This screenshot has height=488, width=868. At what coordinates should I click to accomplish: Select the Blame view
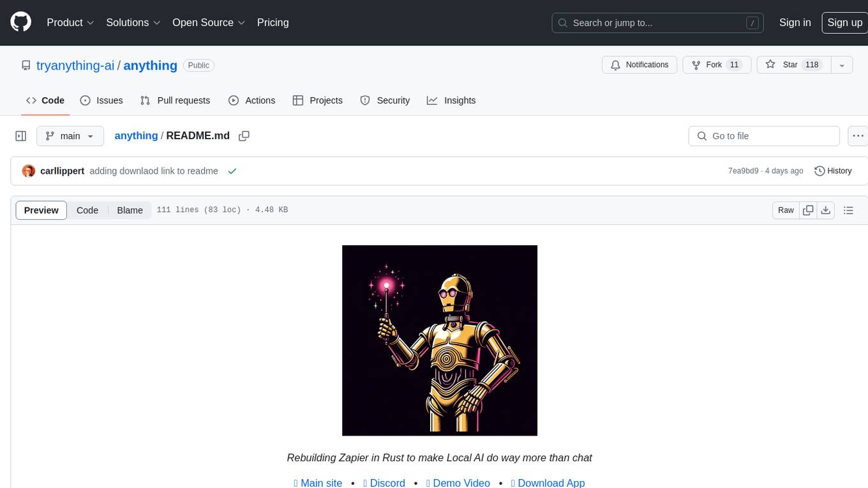pyautogui.click(x=130, y=210)
